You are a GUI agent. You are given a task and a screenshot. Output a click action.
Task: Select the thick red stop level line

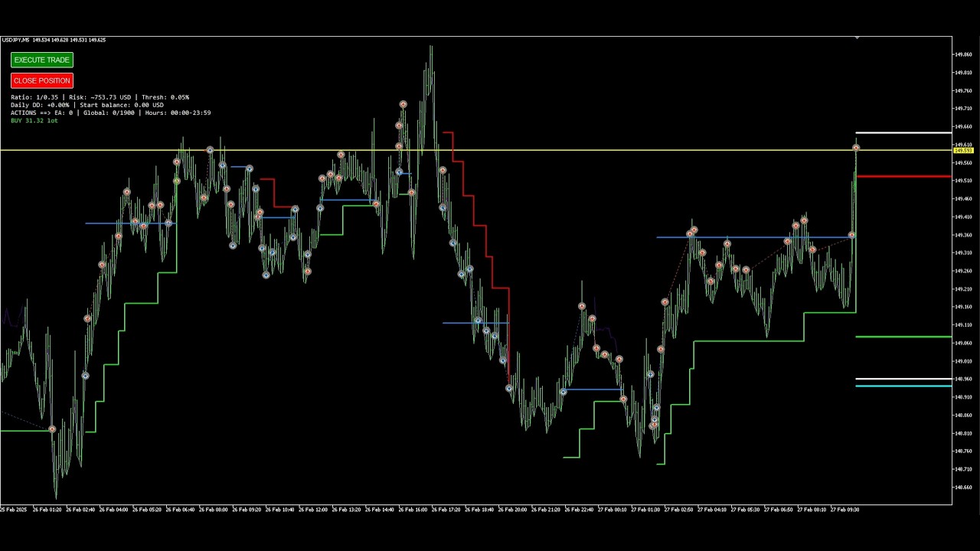(x=903, y=177)
